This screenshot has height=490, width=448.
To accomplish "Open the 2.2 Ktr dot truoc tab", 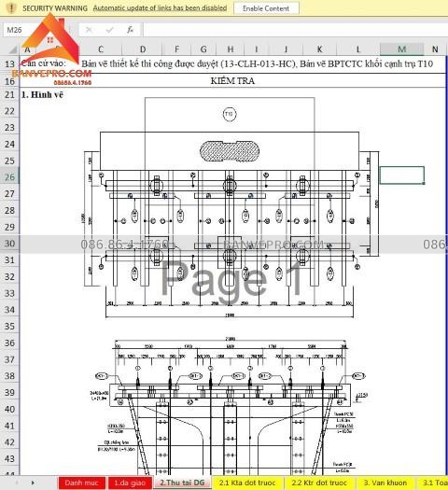I will coord(319,483).
